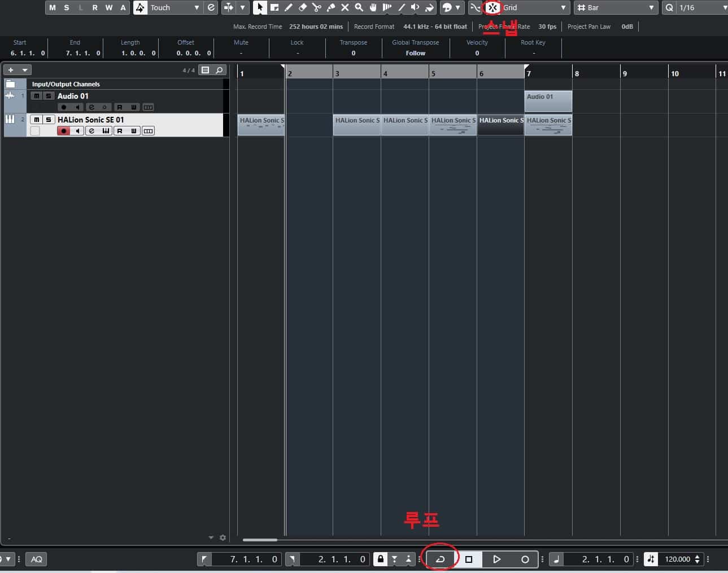Go to right locator position icon

tap(292, 559)
